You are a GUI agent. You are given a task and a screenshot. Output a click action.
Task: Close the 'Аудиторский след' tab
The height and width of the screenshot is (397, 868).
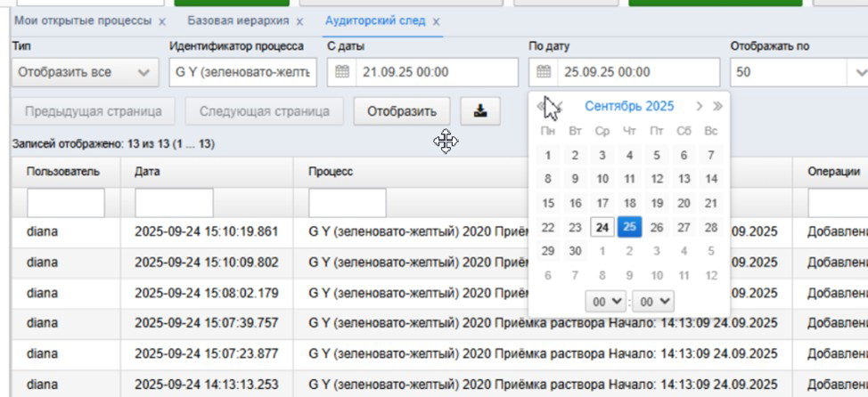pos(436,22)
